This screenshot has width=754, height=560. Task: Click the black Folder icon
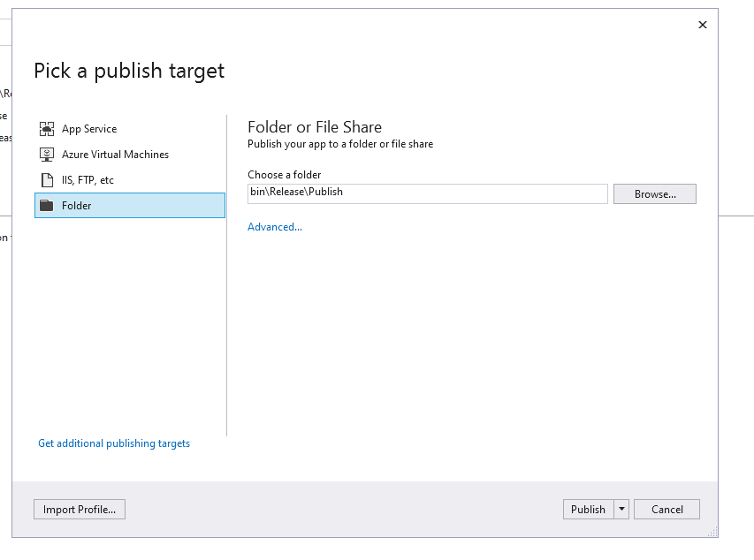click(47, 206)
